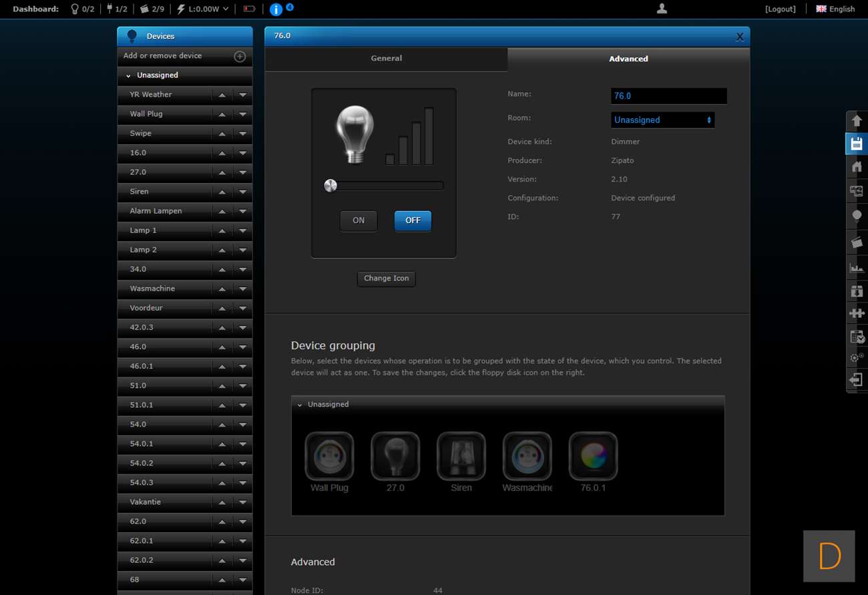
Task: Click the floppy disk save icon
Action: (857, 144)
